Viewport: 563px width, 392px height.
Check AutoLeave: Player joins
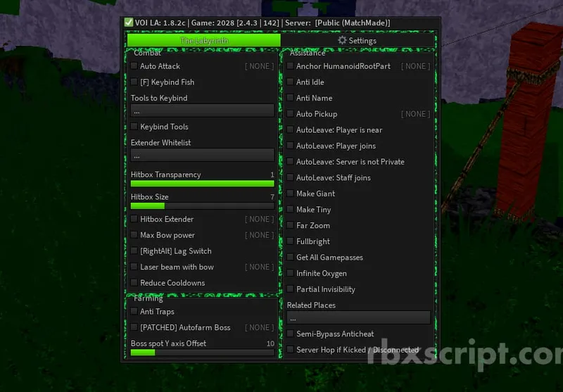point(290,146)
